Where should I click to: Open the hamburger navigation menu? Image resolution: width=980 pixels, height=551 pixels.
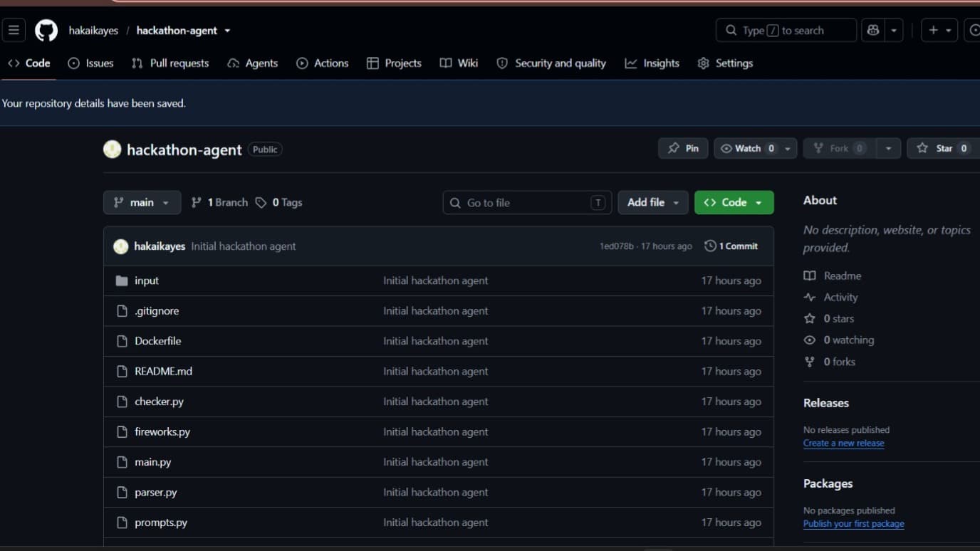14,31
